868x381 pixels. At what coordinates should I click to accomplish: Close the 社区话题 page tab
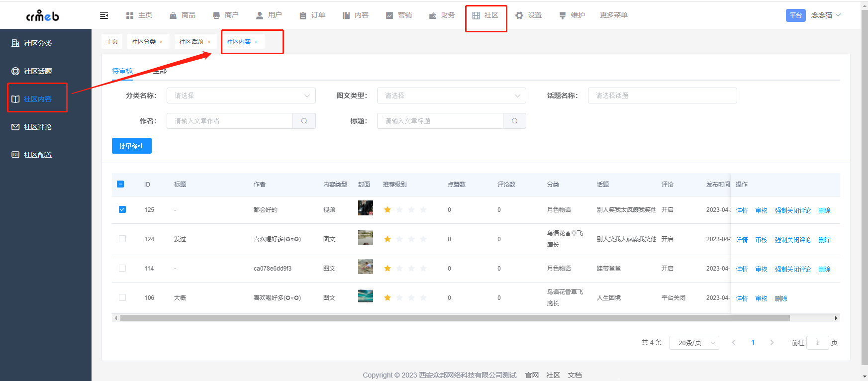coord(209,42)
